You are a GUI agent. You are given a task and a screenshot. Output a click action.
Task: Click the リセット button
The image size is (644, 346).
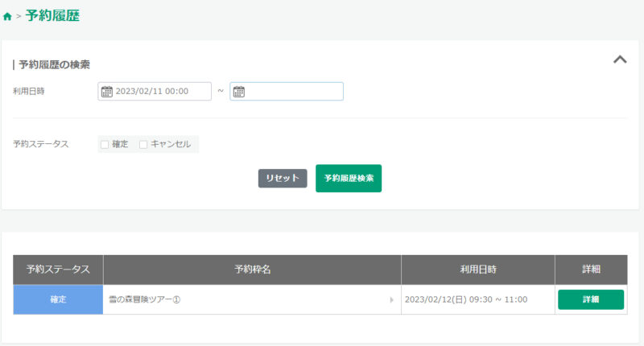coord(283,178)
